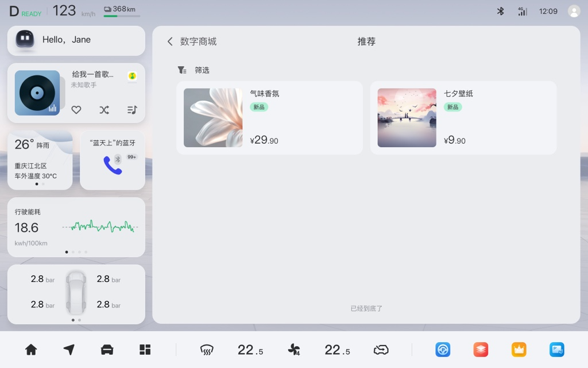
Task: Open the 行驶能耗 energy consumption card
Action: (x=76, y=227)
